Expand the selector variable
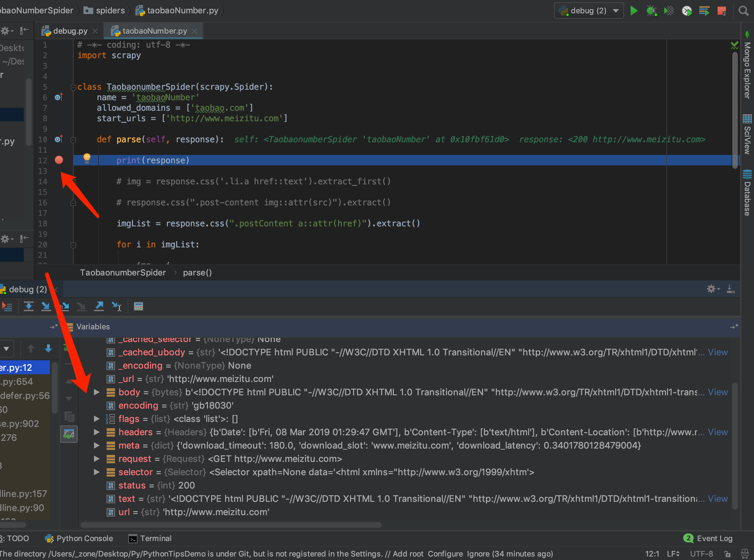 click(97, 472)
